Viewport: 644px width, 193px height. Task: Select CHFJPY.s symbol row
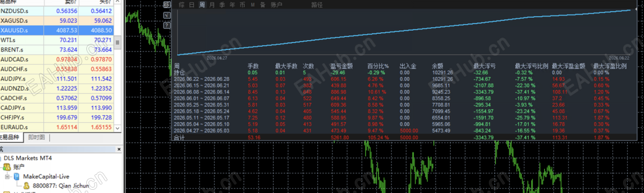coord(57,117)
